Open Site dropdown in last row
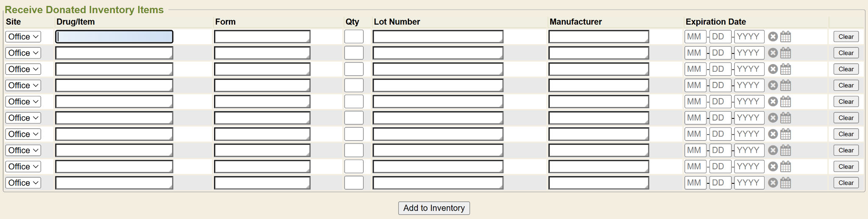 click(x=23, y=183)
